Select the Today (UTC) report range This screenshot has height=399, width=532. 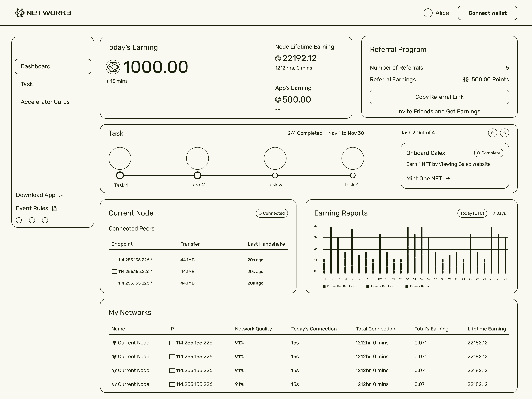pyautogui.click(x=472, y=213)
